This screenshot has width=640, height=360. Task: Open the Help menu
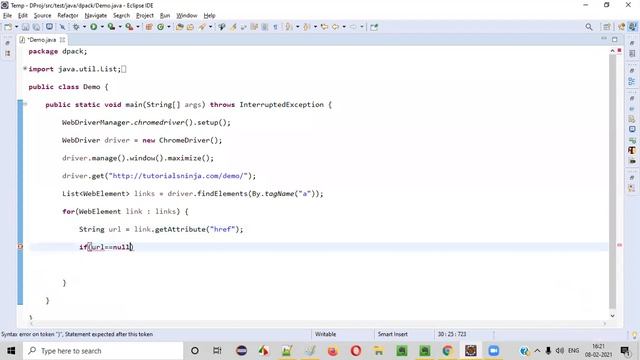click(x=209, y=16)
